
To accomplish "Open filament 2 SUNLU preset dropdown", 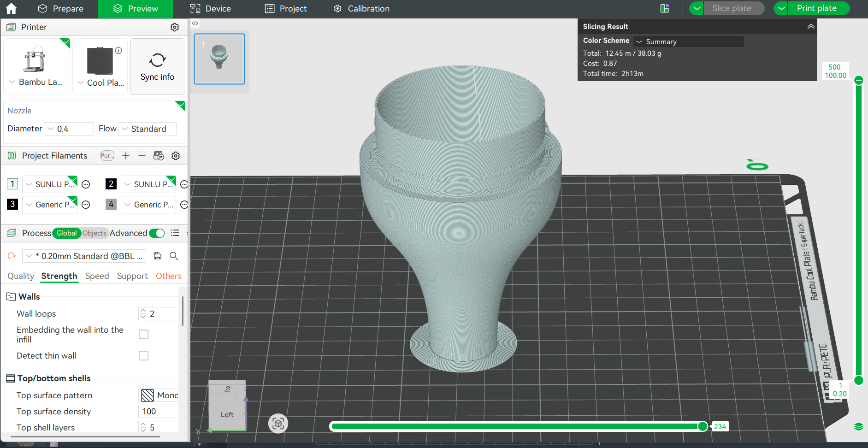I will click(148, 184).
